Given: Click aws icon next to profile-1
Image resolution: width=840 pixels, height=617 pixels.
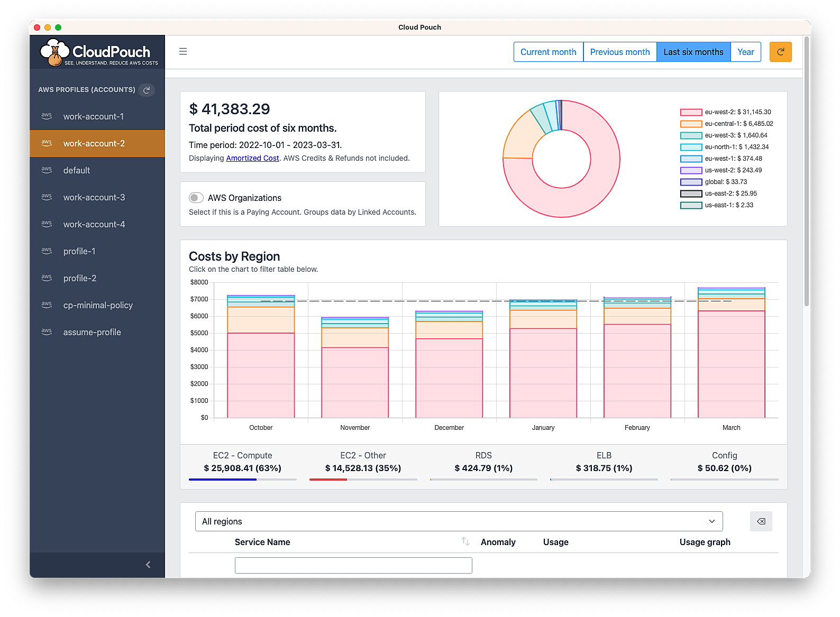Looking at the screenshot, I should coord(47,251).
